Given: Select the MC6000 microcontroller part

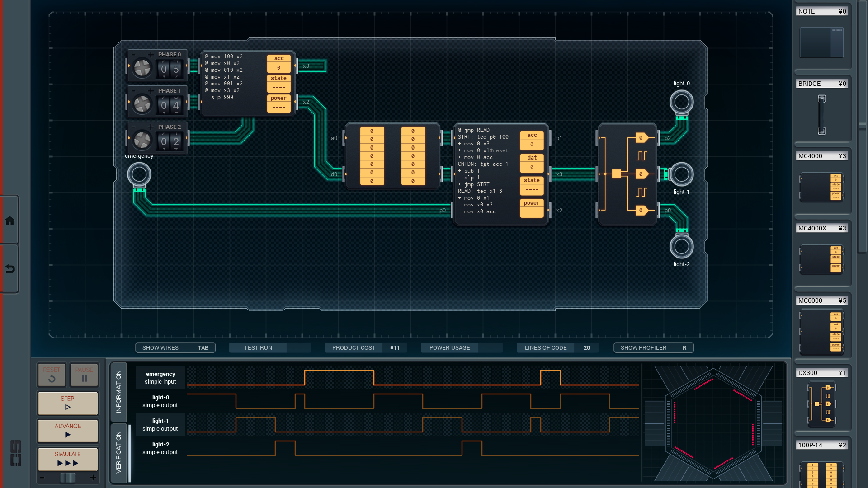Looking at the screenshot, I should point(821,332).
